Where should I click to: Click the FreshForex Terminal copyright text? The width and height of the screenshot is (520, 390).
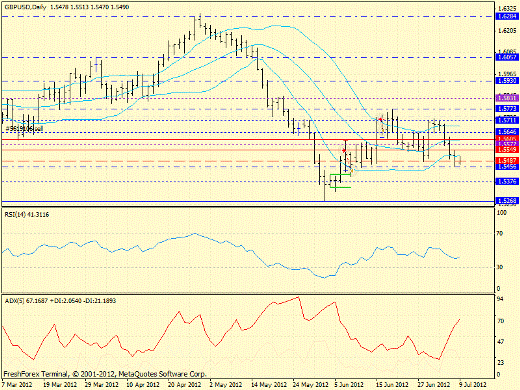[x=105, y=374]
